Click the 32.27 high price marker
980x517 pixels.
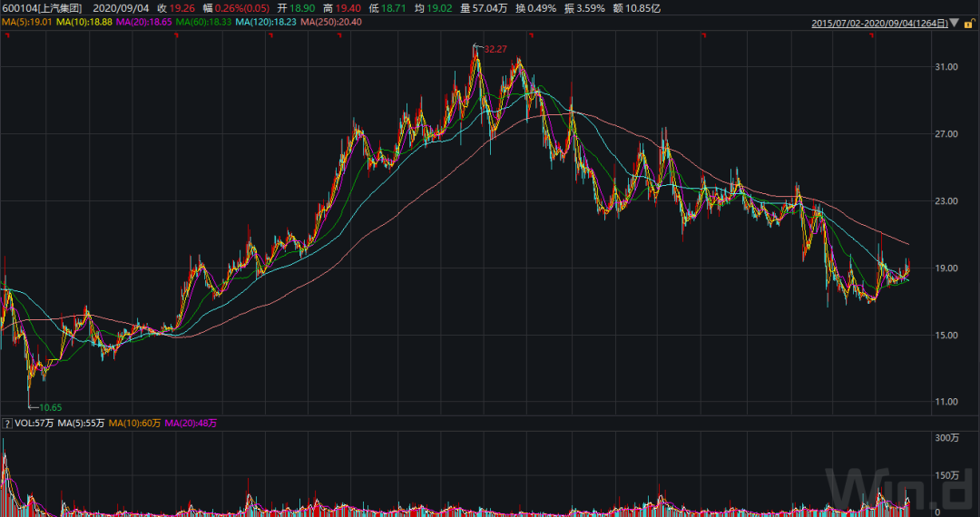495,47
